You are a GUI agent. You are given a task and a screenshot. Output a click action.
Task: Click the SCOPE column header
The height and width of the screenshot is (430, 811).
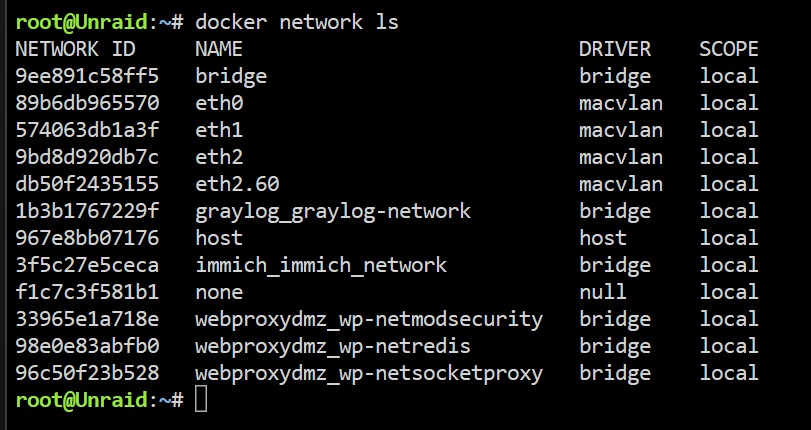pos(729,49)
